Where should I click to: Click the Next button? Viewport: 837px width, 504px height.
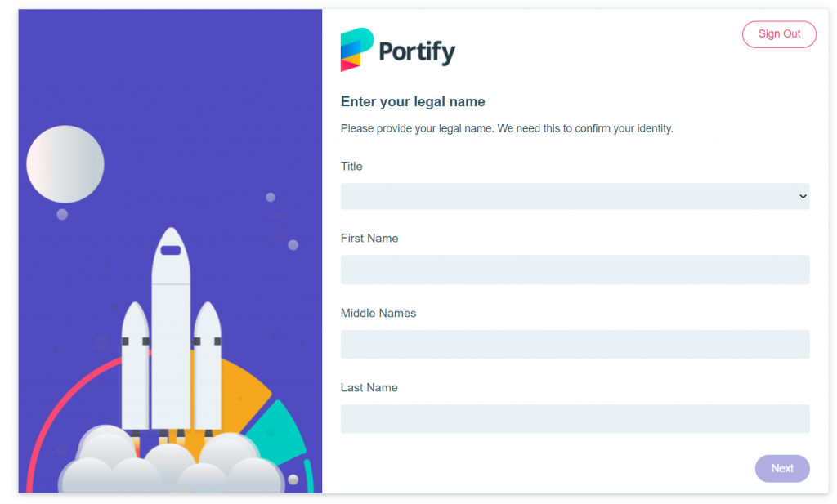pos(782,468)
